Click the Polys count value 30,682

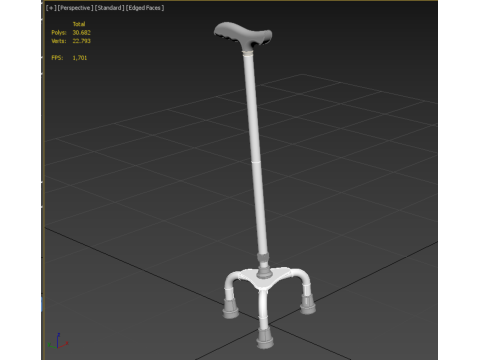point(82,32)
